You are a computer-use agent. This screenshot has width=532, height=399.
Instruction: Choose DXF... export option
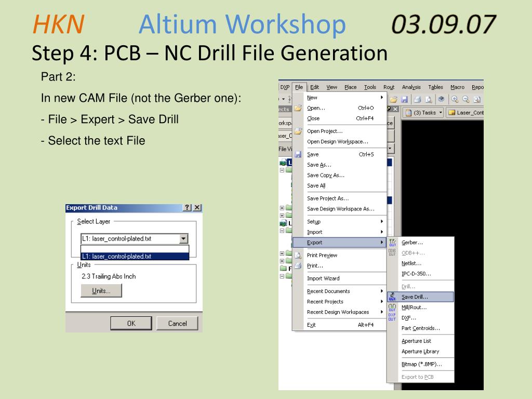(x=420, y=317)
